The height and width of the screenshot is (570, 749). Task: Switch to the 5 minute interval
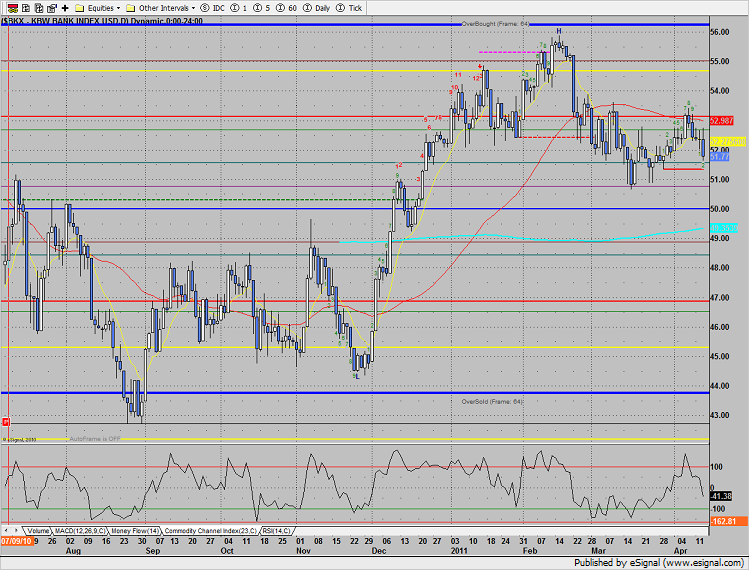pyautogui.click(x=262, y=8)
